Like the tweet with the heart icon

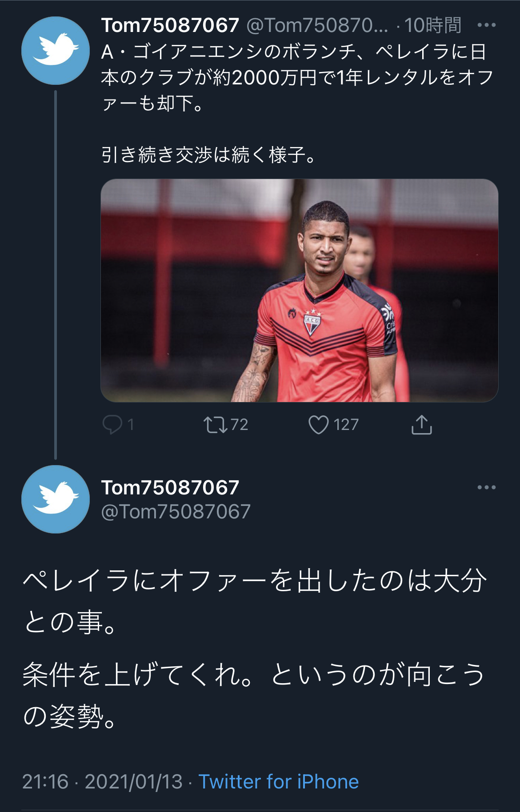coord(318,424)
